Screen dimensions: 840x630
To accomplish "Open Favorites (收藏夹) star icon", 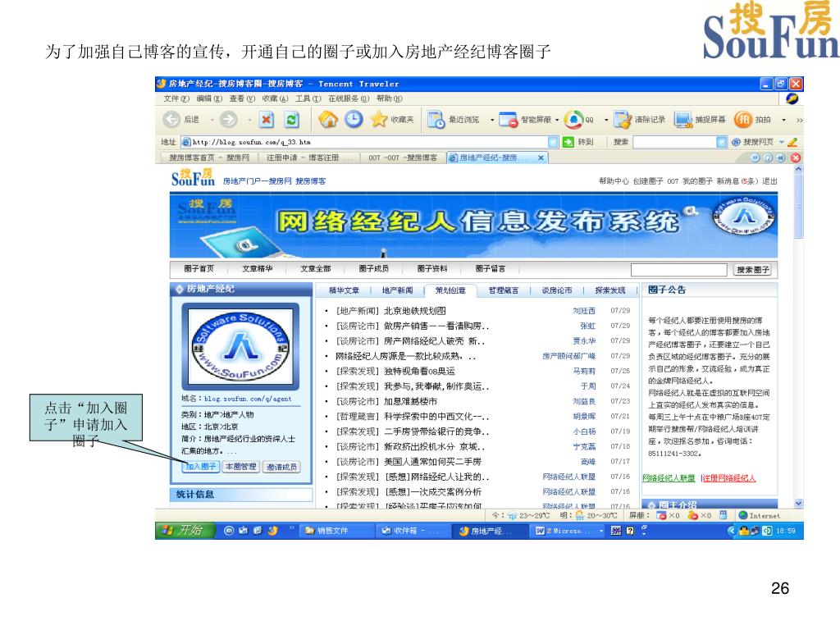I will 379,120.
